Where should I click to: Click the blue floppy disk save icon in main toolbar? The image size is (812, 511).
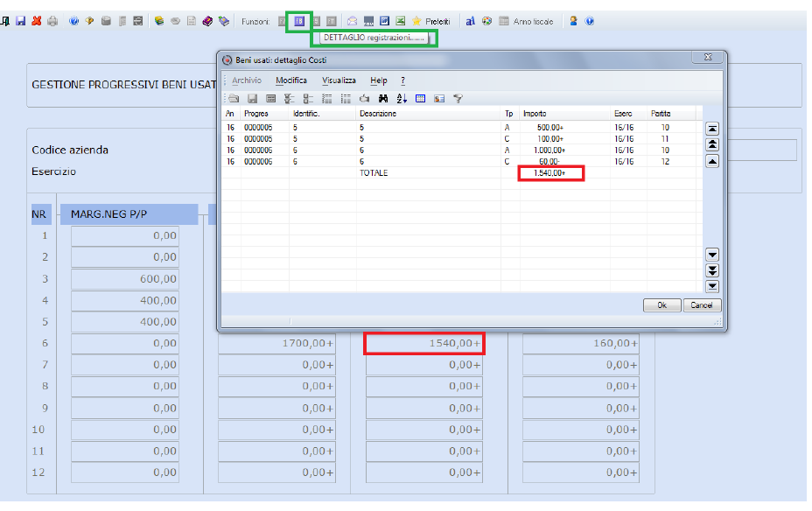click(x=21, y=21)
